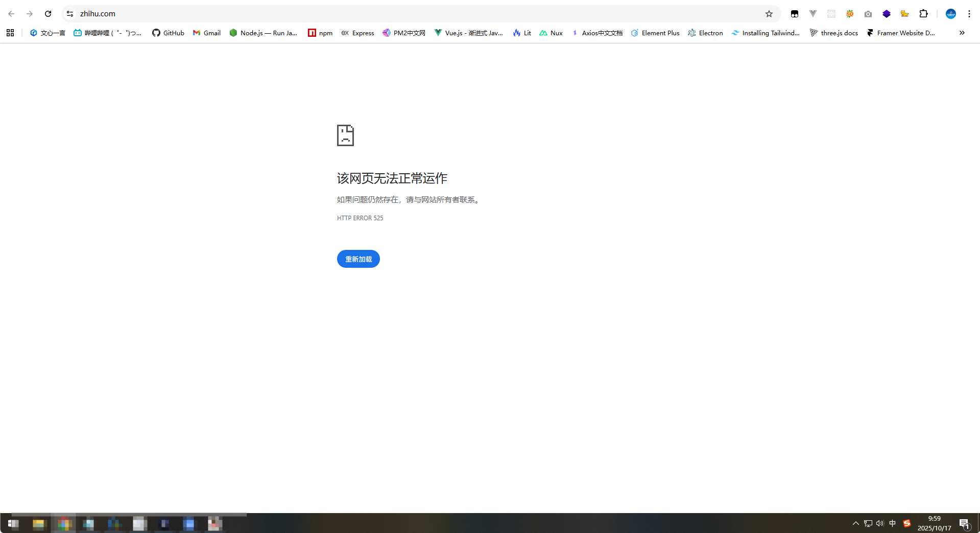
Task: Expand hidden system tray icons
Action: [855, 523]
